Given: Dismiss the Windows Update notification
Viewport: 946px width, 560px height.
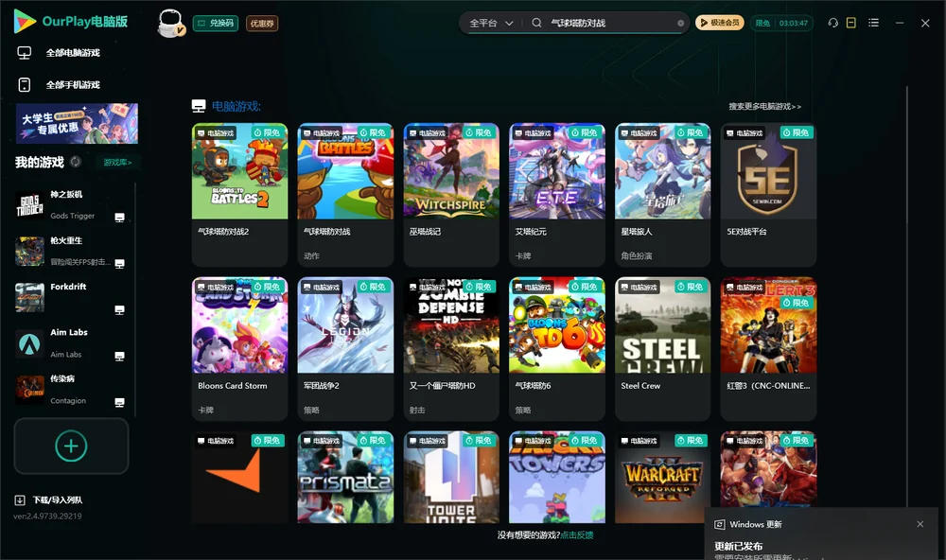Looking at the screenshot, I should pos(920,524).
